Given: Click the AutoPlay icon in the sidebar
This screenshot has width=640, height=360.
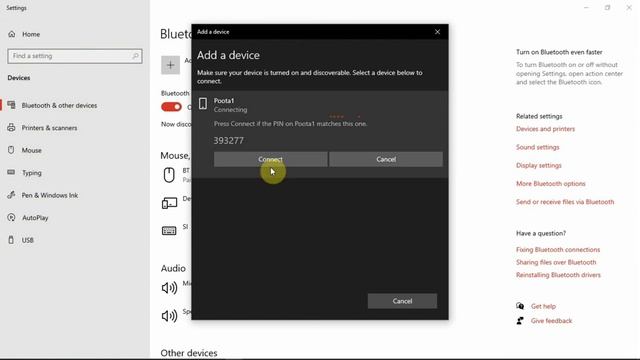Looking at the screenshot, I should [x=11, y=217].
